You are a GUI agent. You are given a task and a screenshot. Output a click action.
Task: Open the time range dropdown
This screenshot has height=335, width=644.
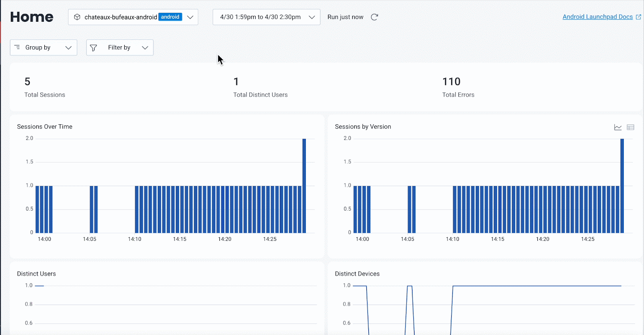(x=266, y=17)
